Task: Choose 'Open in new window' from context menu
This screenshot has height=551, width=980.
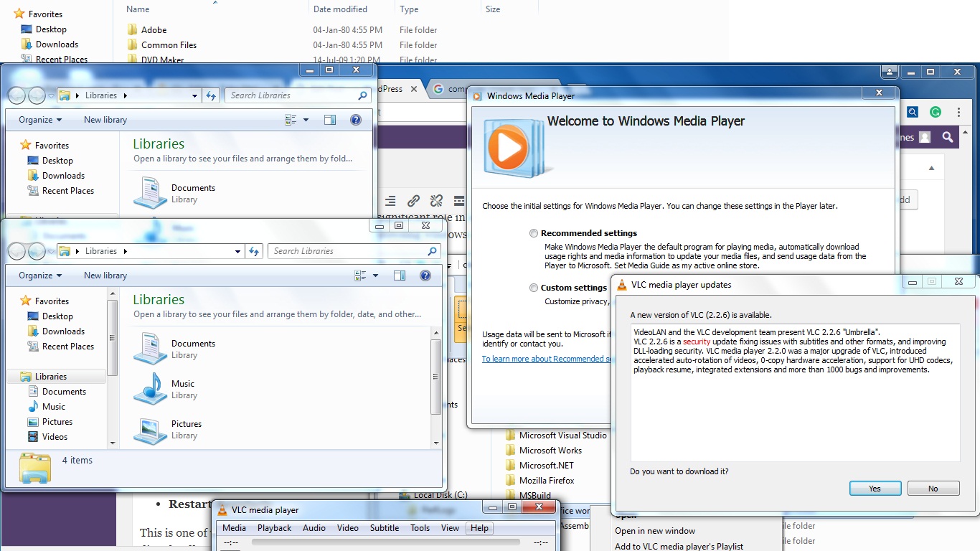Action: [x=655, y=531]
